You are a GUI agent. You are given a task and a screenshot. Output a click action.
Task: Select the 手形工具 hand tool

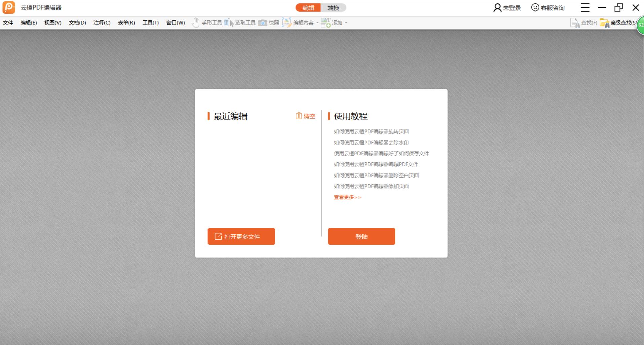pyautogui.click(x=206, y=23)
